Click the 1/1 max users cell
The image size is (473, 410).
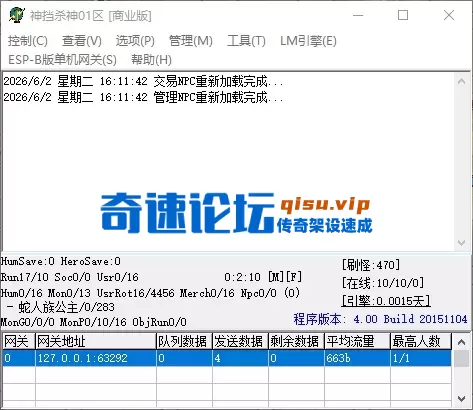click(x=421, y=358)
